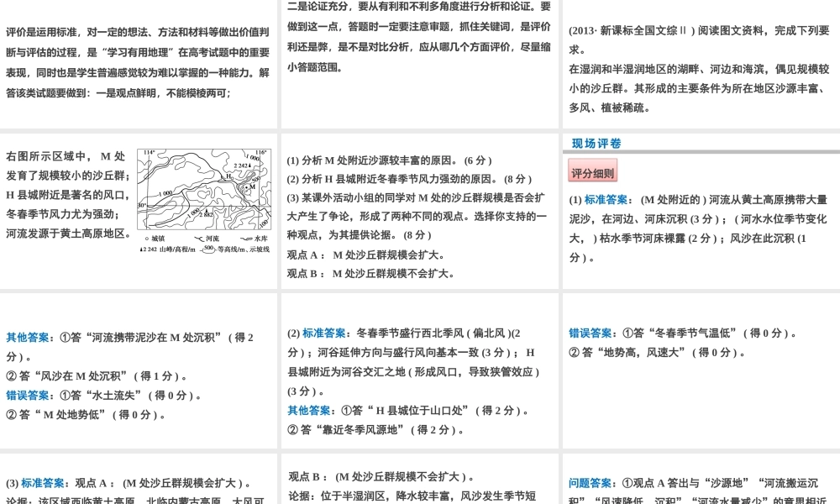Click "其他答案" label before "河流携带泥沙在 M 处沉积"
This screenshot has width=840, height=504.
(x=28, y=338)
